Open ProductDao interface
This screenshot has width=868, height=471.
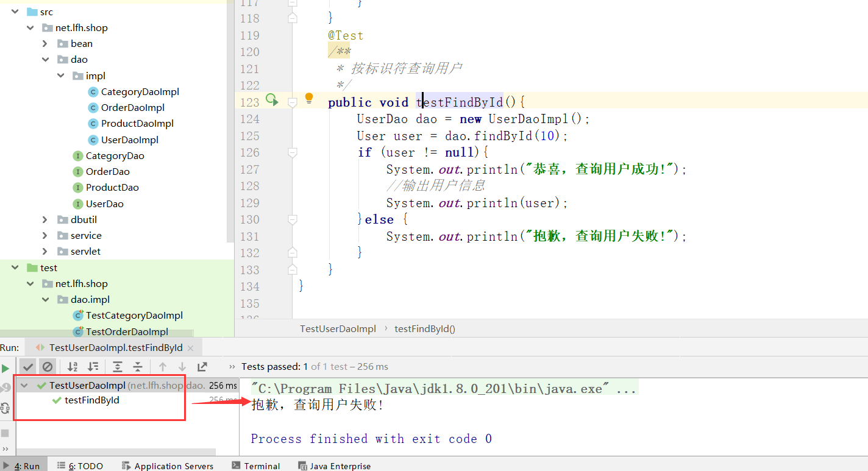(x=112, y=187)
